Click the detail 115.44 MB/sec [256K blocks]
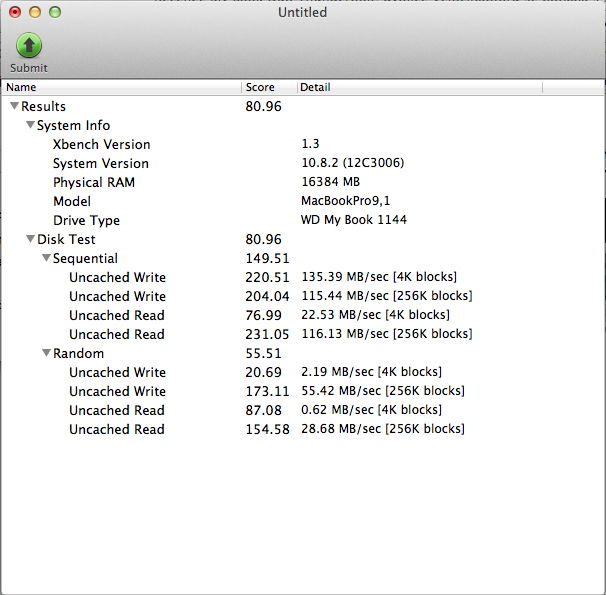 387,296
